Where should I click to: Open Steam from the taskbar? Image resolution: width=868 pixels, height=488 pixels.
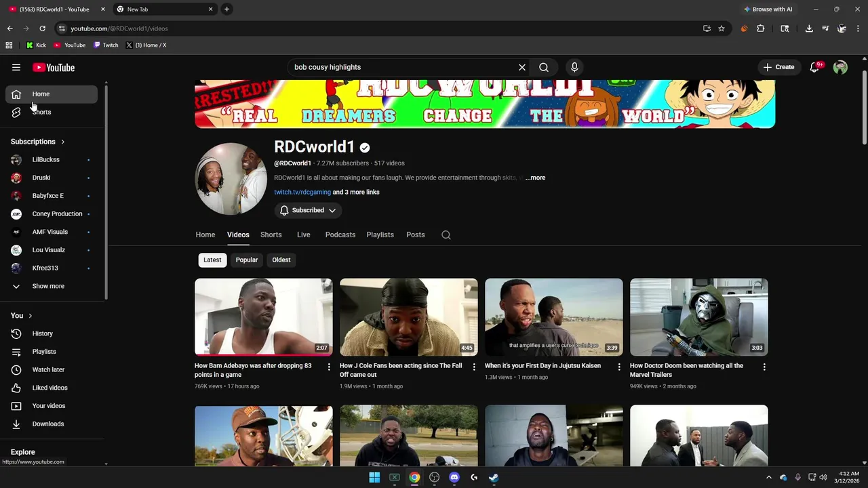(494, 477)
